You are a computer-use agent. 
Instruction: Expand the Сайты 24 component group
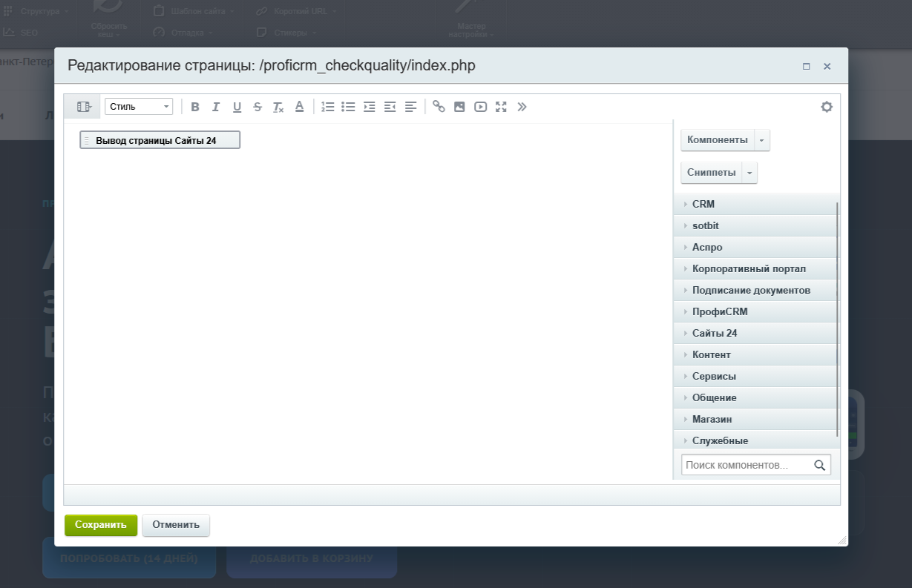(755, 333)
